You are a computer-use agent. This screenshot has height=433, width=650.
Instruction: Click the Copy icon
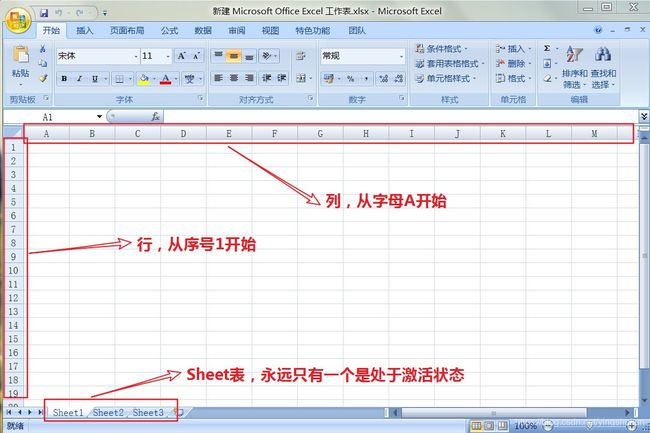(x=43, y=63)
